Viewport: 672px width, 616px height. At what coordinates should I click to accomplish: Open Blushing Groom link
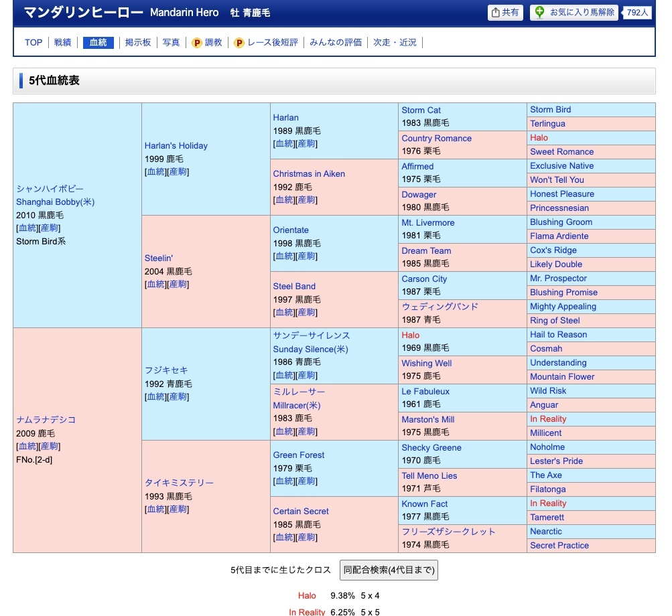[x=561, y=222]
